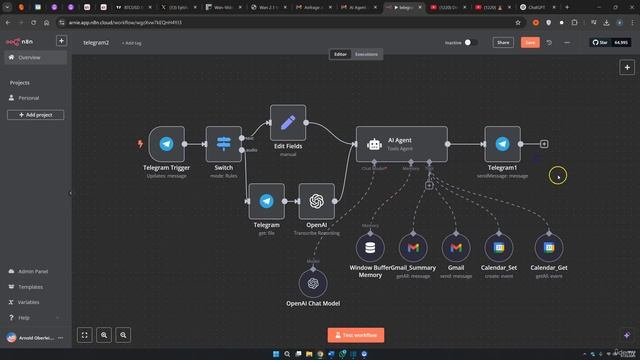
Task: Open the Telegram1 send message node
Action: pos(502,144)
